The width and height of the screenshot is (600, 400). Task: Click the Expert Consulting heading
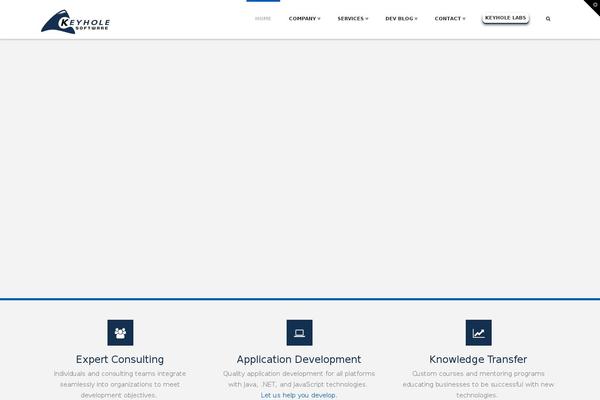(120, 359)
